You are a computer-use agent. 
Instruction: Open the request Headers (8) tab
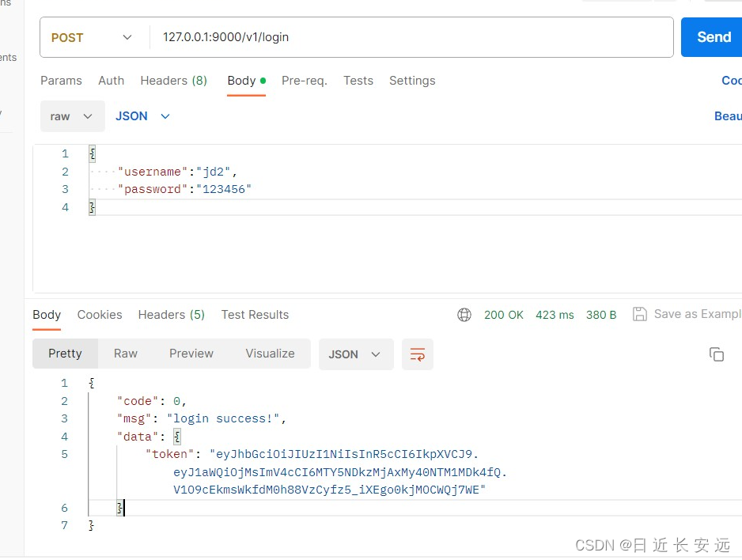pos(174,81)
